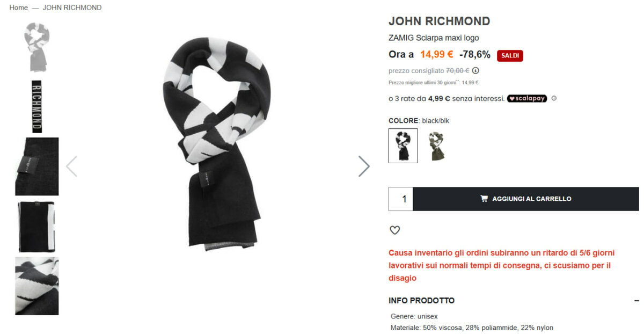Click the Scalapay logo badge
644x334 pixels.
tap(526, 98)
